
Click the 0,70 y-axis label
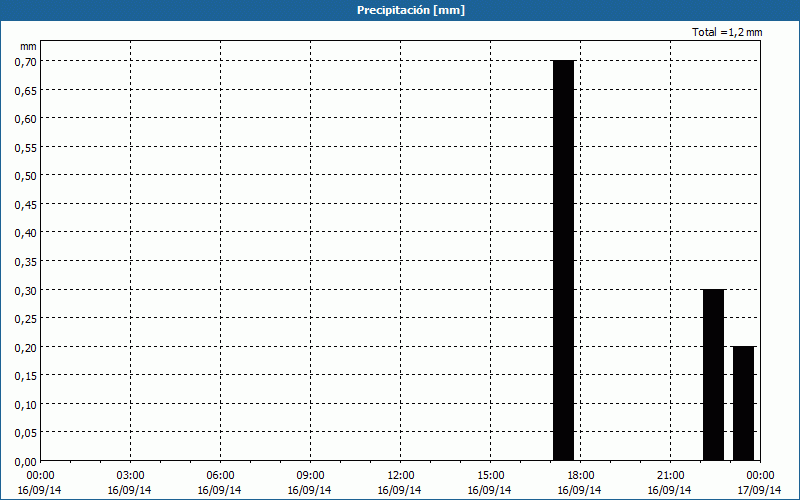[25, 61]
